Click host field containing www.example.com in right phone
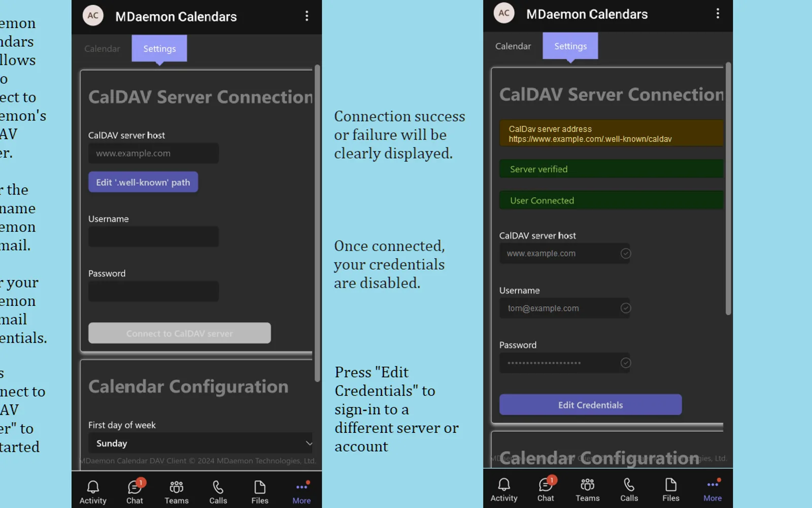The width and height of the screenshot is (812, 508). 565,253
